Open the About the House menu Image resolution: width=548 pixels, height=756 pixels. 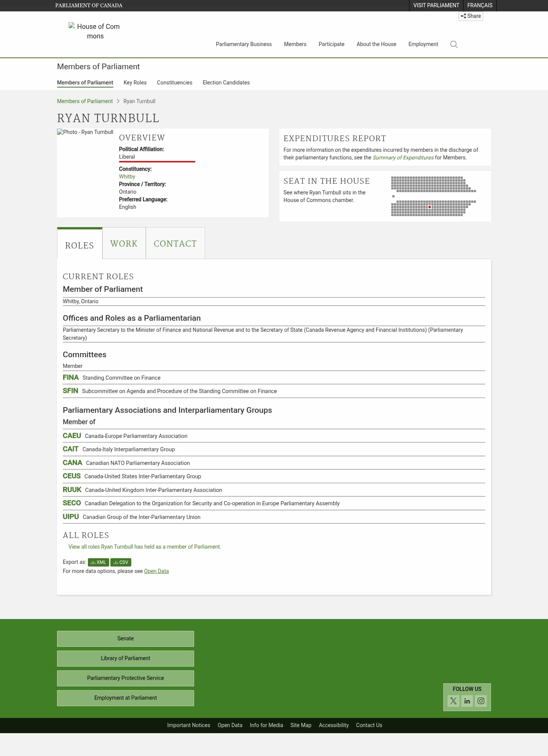[x=376, y=44]
